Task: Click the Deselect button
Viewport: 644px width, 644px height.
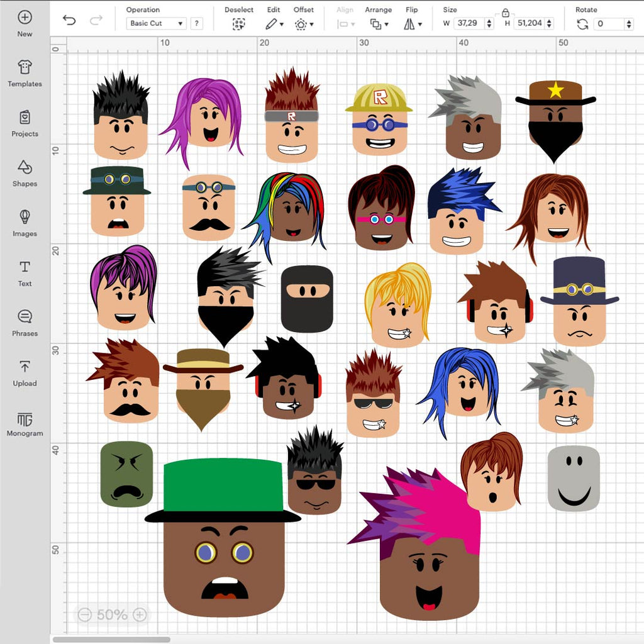Action: [238, 24]
